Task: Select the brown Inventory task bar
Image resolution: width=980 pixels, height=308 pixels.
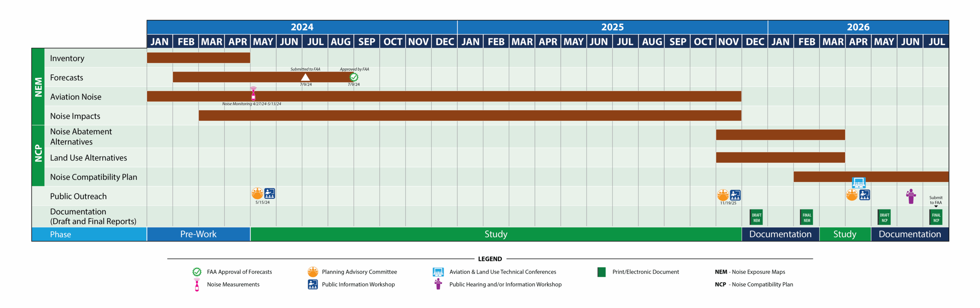Action: 198,58
